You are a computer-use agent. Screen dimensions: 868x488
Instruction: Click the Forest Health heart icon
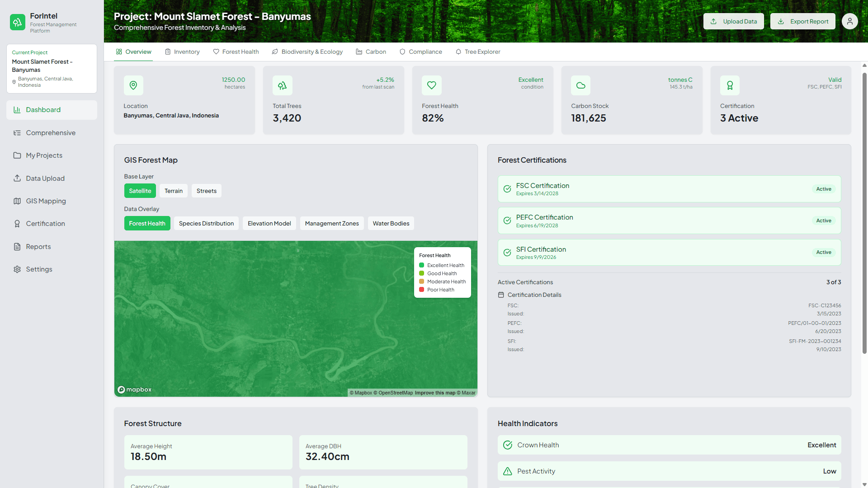(x=431, y=85)
